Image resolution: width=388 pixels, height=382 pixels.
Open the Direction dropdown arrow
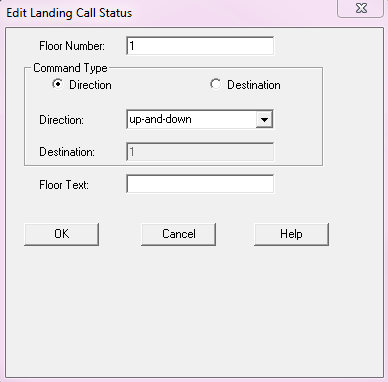[x=264, y=119]
